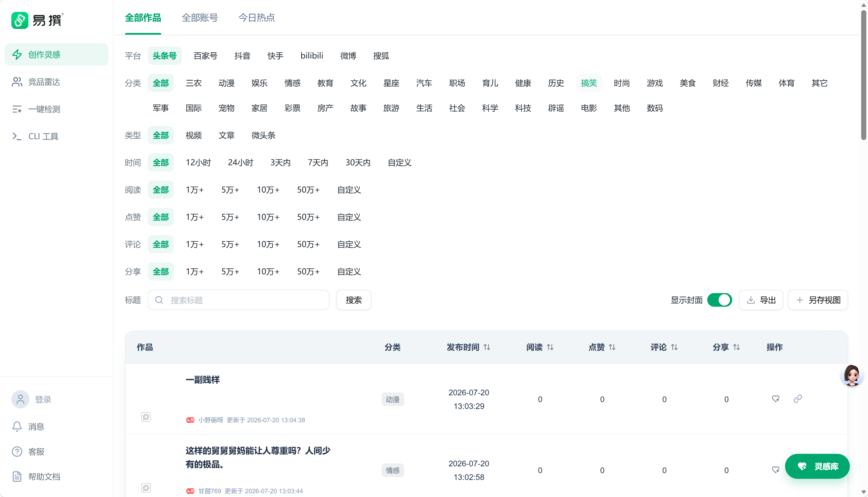Select 1万+ in the 分享 row
Image resolution: width=868 pixels, height=497 pixels.
point(195,272)
